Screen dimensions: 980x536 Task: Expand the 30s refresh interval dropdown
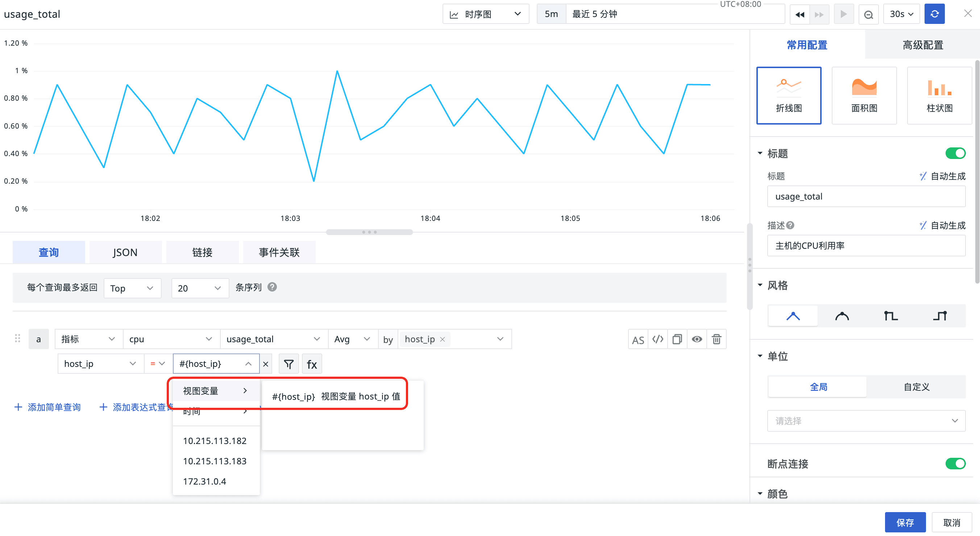(x=901, y=14)
